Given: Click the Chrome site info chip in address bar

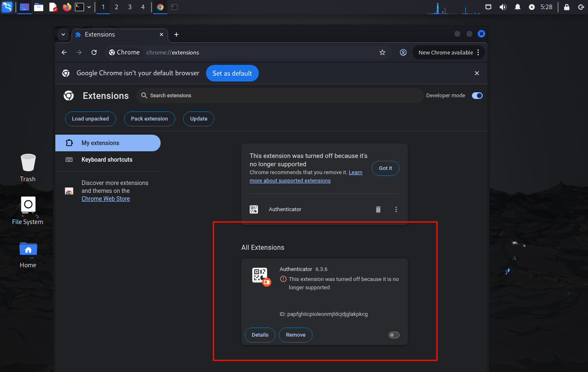Looking at the screenshot, I should click(x=124, y=52).
